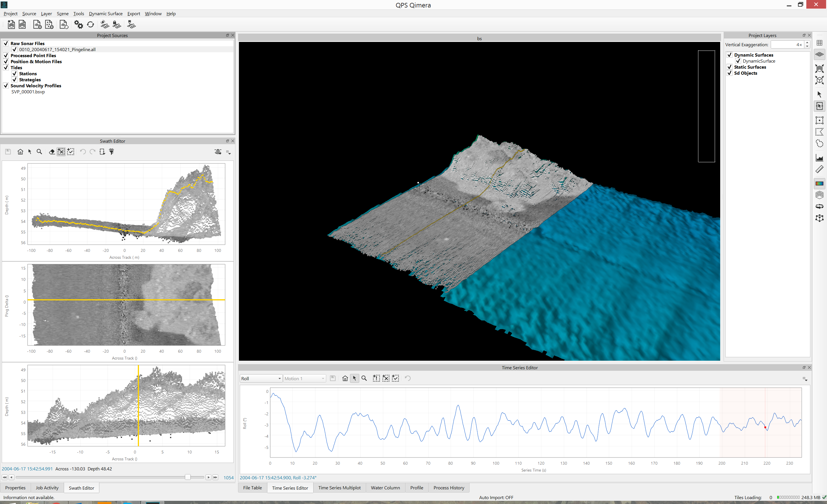Click the ping navigation slider handle
This screenshot has height=504, width=827.
(x=188, y=477)
